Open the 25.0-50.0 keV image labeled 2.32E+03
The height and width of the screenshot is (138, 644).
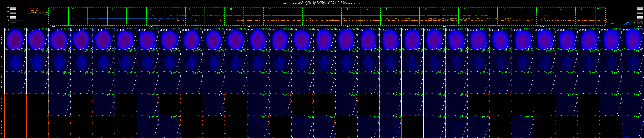click(104, 105)
